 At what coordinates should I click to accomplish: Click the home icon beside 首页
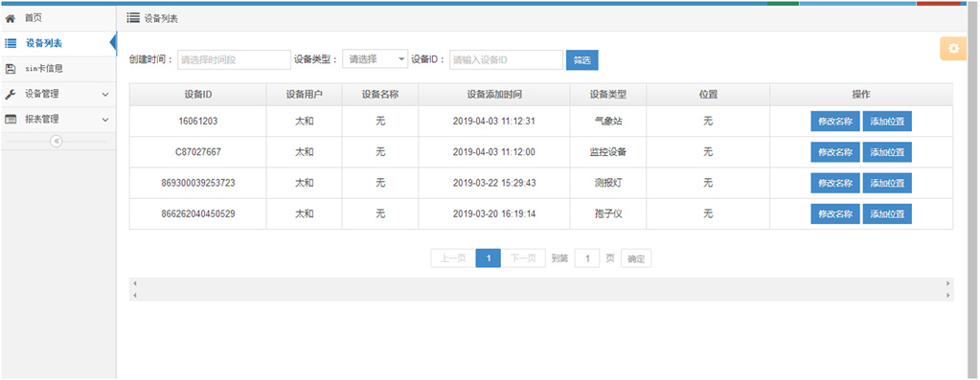click(x=10, y=19)
